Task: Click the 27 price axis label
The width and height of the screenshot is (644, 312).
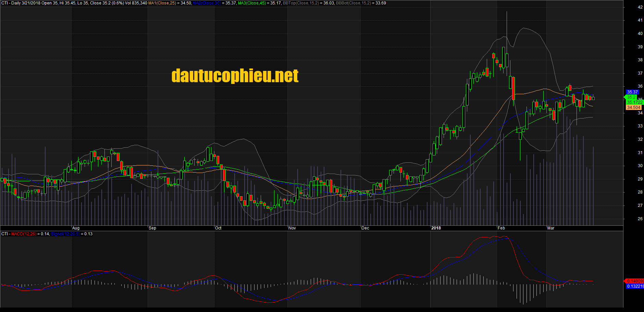Action: point(640,205)
